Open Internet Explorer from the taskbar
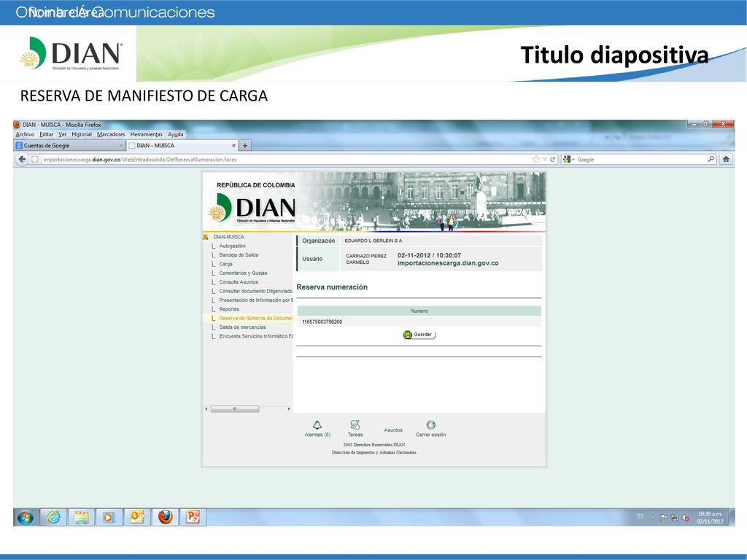Screen dimensions: 747x560 click(53, 517)
